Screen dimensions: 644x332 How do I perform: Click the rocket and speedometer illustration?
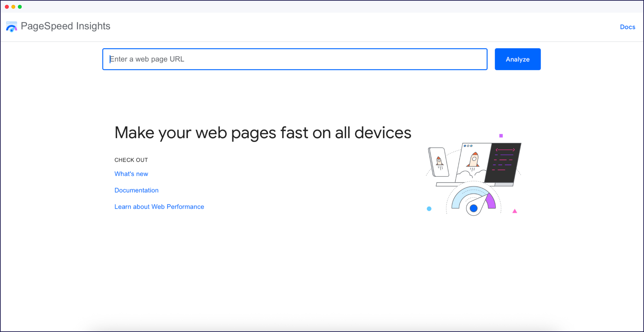tap(474, 175)
